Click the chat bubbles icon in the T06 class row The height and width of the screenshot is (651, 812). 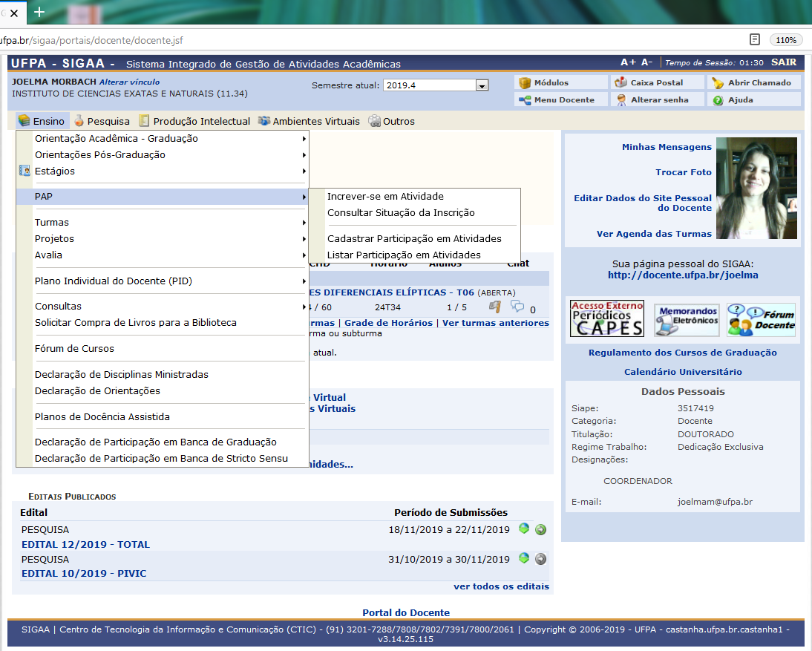tap(517, 306)
